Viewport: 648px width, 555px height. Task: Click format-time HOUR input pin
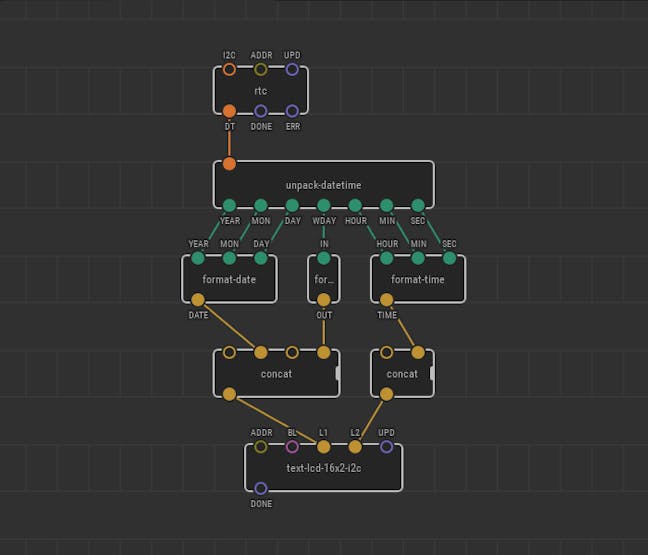tap(386, 258)
